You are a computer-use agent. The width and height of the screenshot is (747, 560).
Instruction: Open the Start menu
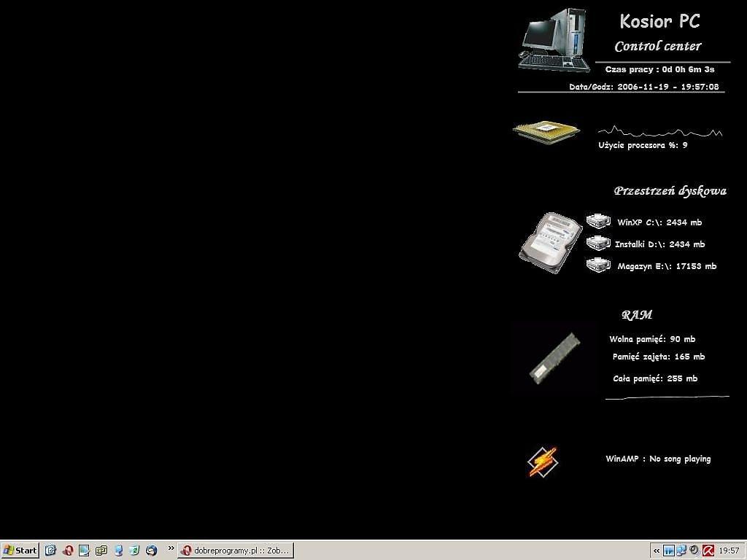(20, 551)
